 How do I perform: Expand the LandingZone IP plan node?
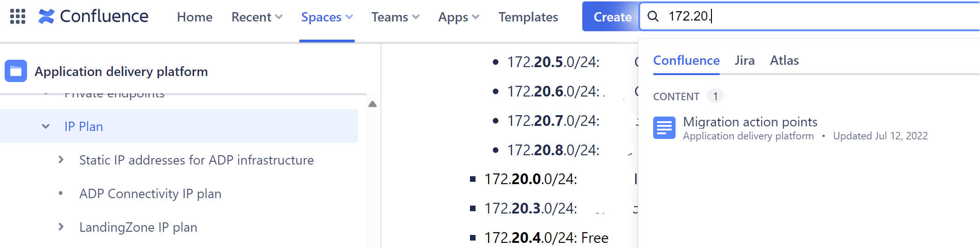61,227
